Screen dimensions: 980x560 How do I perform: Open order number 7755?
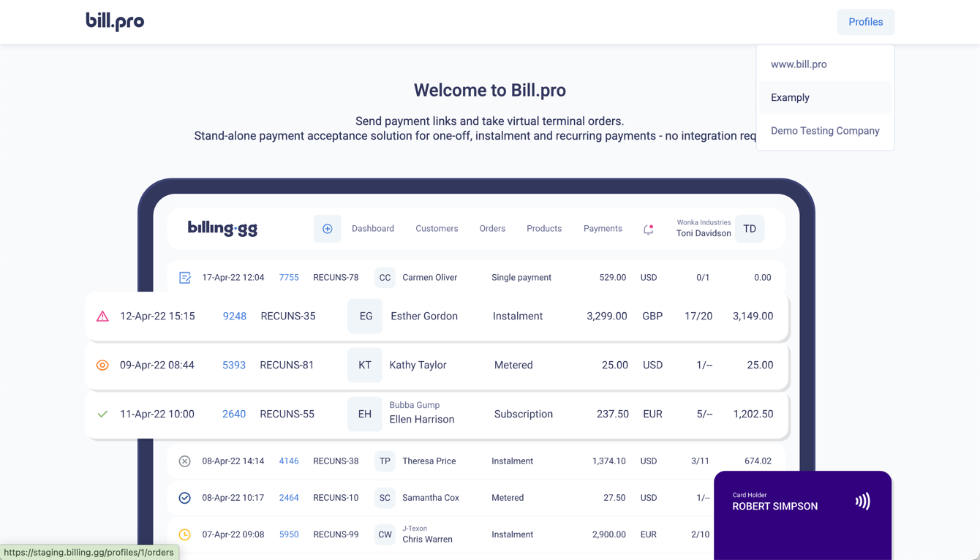tap(289, 278)
